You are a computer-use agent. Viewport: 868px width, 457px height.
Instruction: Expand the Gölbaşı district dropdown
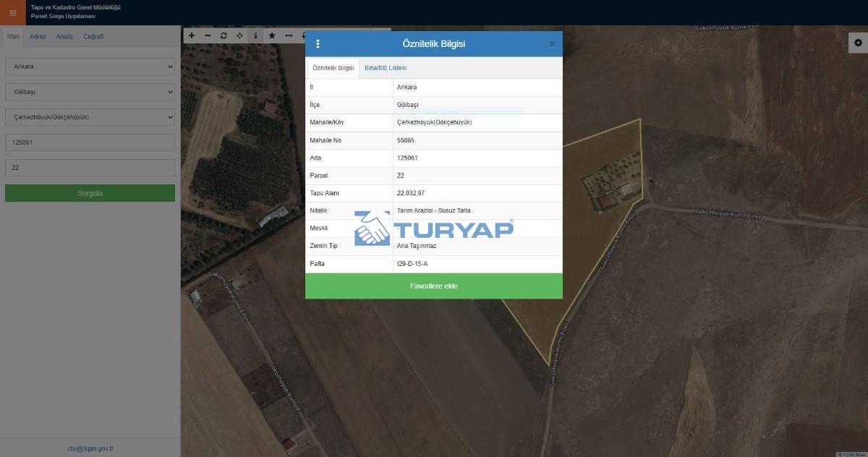coord(90,92)
